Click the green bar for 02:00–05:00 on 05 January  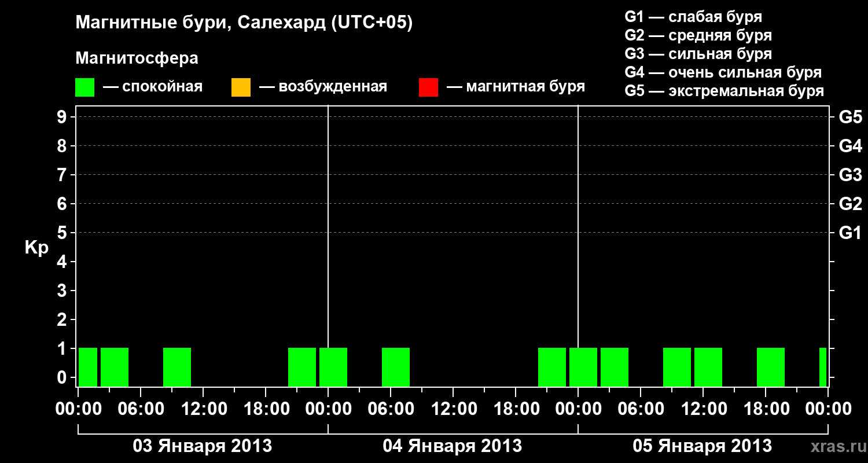point(615,367)
